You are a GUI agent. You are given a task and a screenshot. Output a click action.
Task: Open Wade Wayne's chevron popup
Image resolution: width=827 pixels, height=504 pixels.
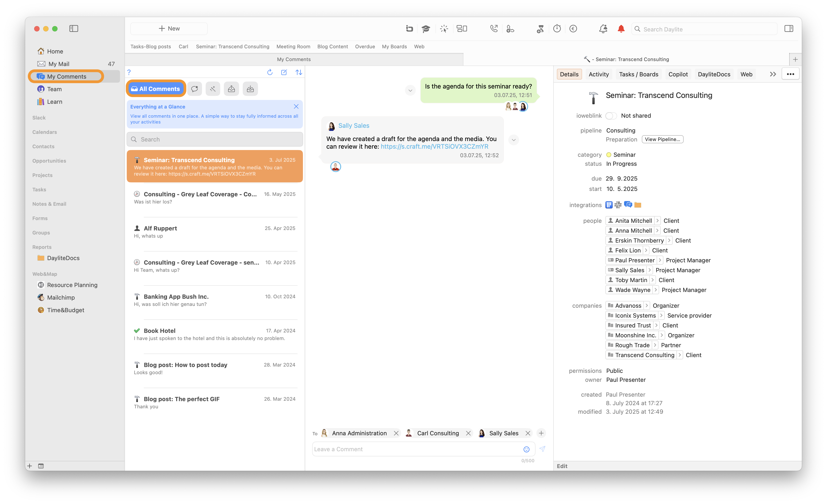(656, 290)
